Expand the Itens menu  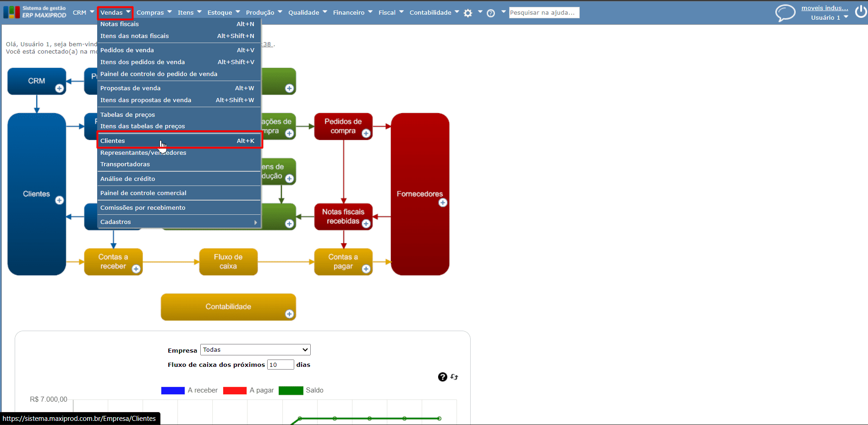click(x=190, y=12)
